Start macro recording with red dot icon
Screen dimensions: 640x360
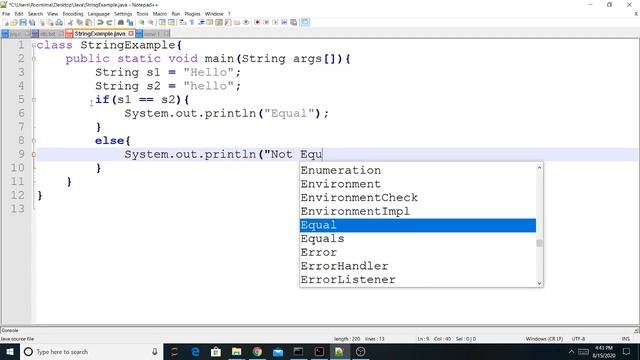click(x=257, y=22)
